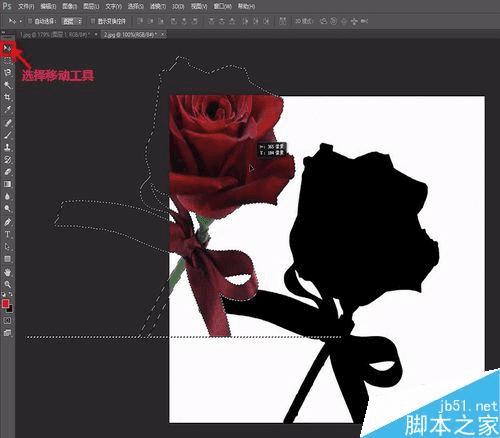The height and width of the screenshot is (438, 500).
Task: Click the 3D slide mode icon
Action: click(x=354, y=21)
